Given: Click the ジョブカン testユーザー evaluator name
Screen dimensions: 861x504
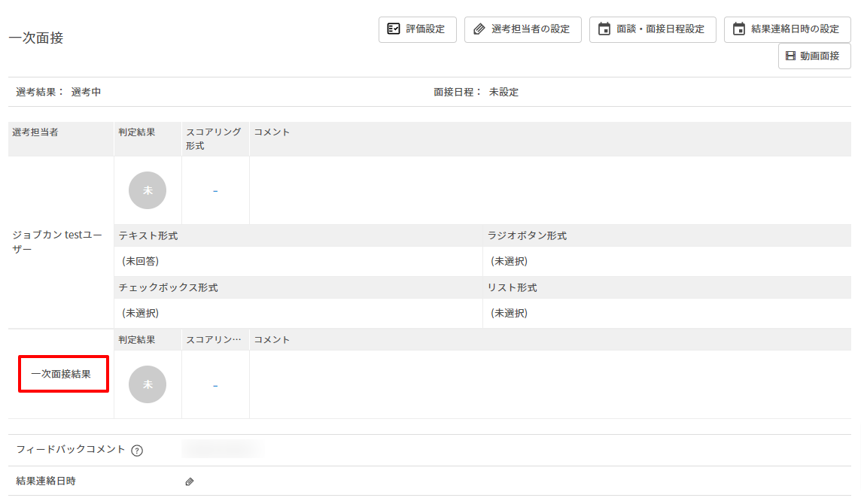Looking at the screenshot, I should tap(57, 242).
